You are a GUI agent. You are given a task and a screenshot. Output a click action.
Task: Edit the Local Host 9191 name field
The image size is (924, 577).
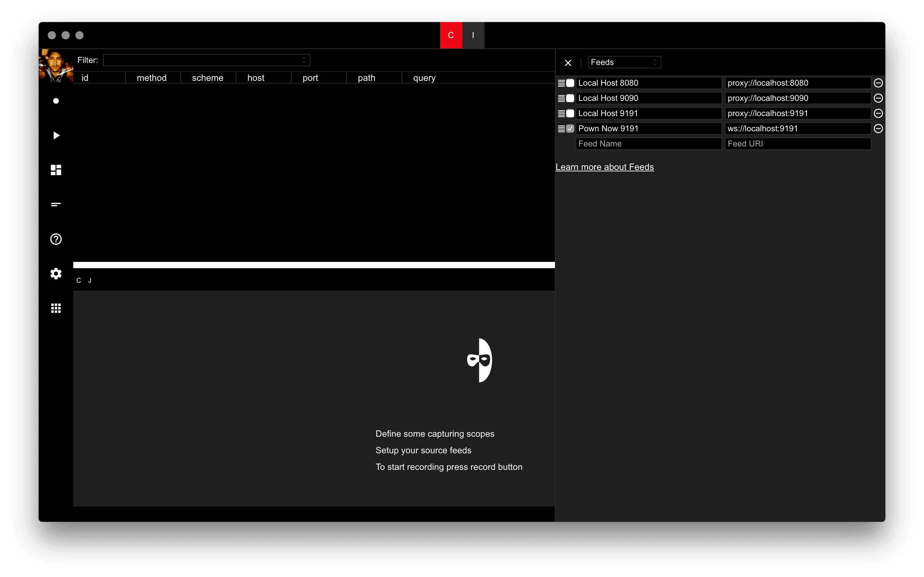[649, 113]
